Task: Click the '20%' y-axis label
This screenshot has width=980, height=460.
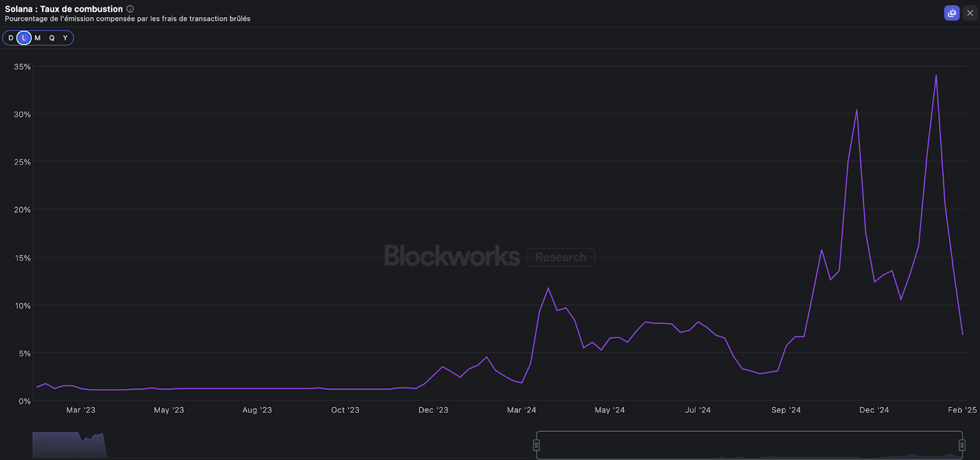Action: point(22,210)
